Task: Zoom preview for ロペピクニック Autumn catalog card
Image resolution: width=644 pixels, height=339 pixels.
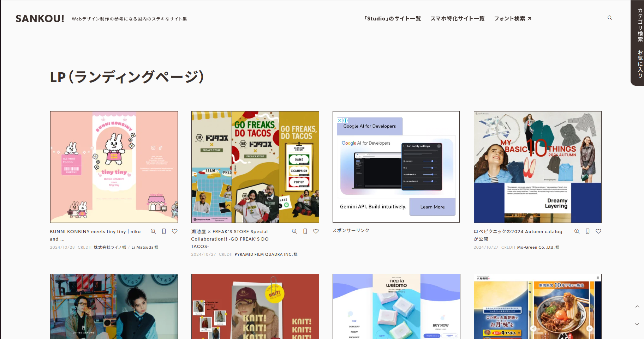Action: [577, 231]
